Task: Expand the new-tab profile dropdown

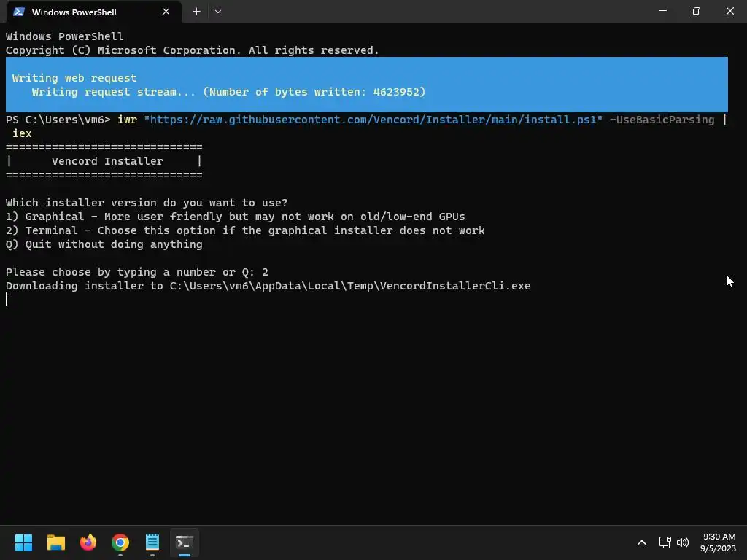Action: tap(217, 12)
